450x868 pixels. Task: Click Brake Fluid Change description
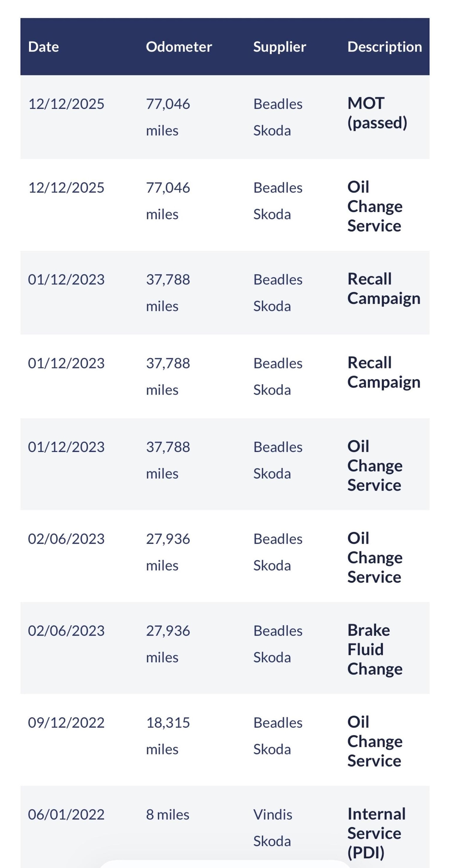click(x=375, y=649)
